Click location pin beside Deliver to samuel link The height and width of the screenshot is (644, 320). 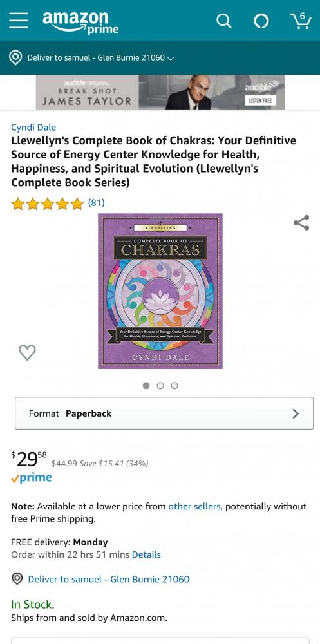point(17,579)
